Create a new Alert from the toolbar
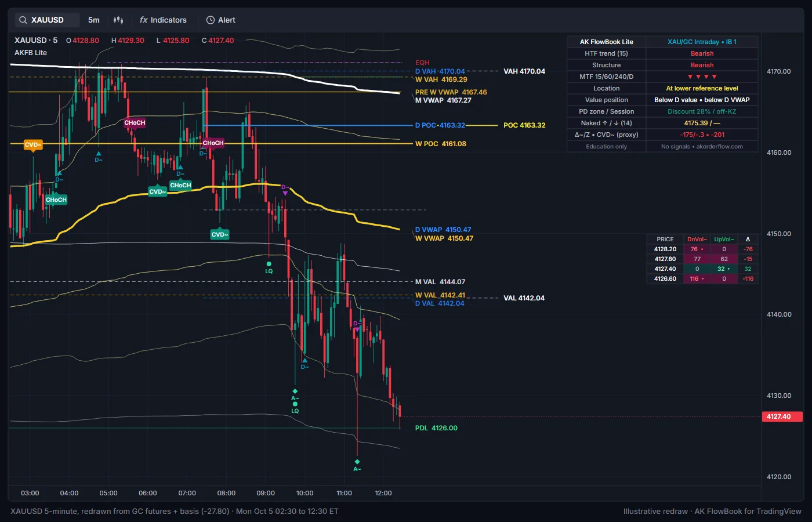812x522 pixels. (x=221, y=20)
